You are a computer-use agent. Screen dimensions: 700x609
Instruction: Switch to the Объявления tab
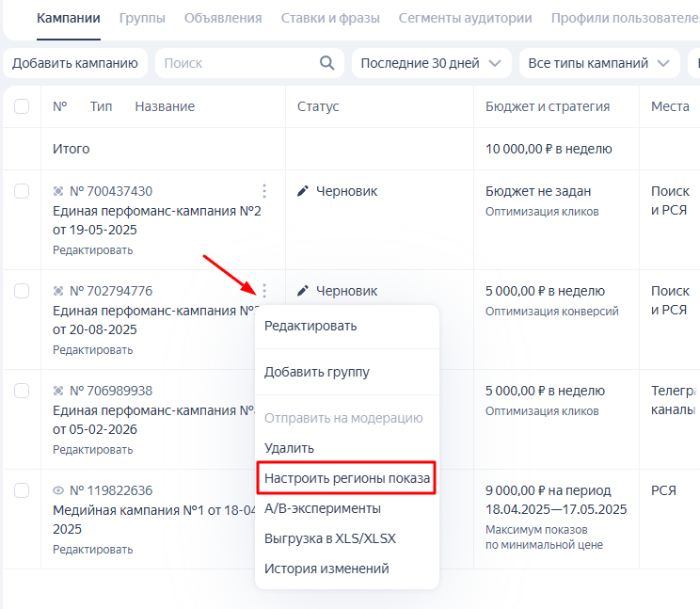(223, 18)
